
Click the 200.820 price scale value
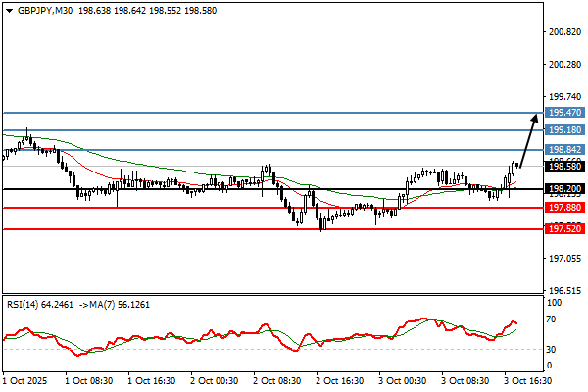pos(563,32)
